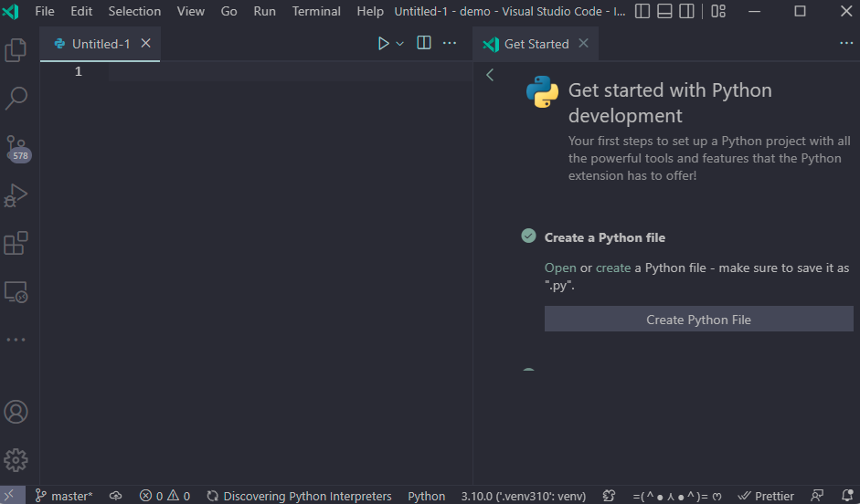This screenshot has width=860, height=504.
Task: Open Accounts menu in activity bar
Action: [16, 412]
